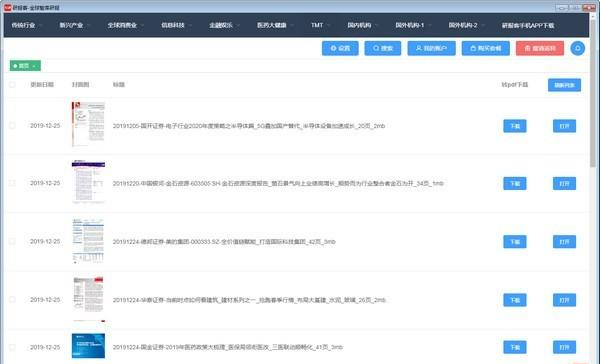Check the box for 华泰证券 建材系列 row
This screenshot has width=600, height=364.
coord(12,300)
